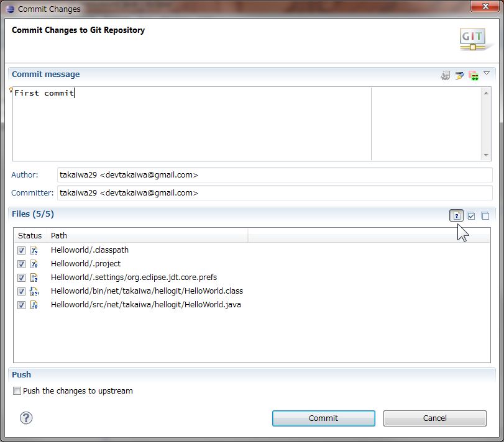Click the Files (5/5) section header

[33, 214]
